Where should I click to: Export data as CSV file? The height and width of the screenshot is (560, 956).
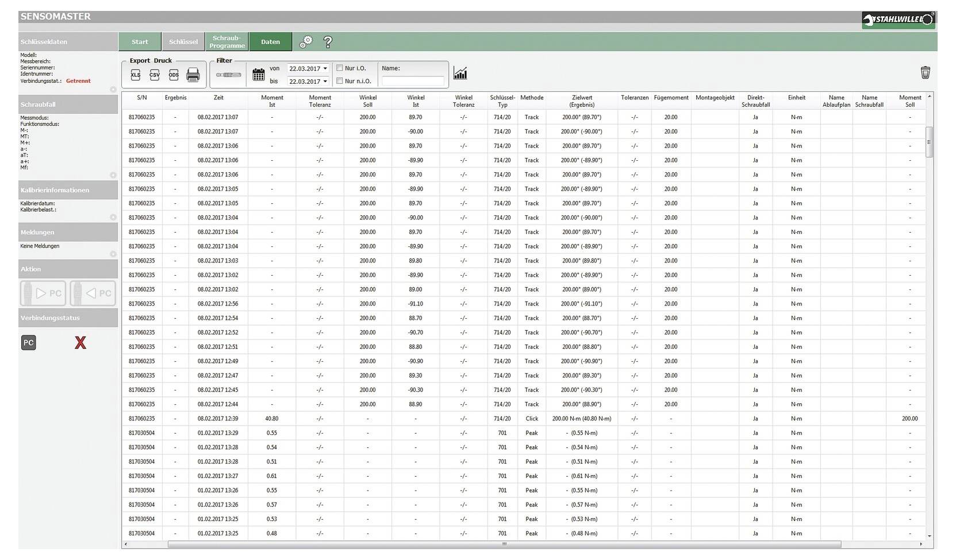pyautogui.click(x=155, y=75)
